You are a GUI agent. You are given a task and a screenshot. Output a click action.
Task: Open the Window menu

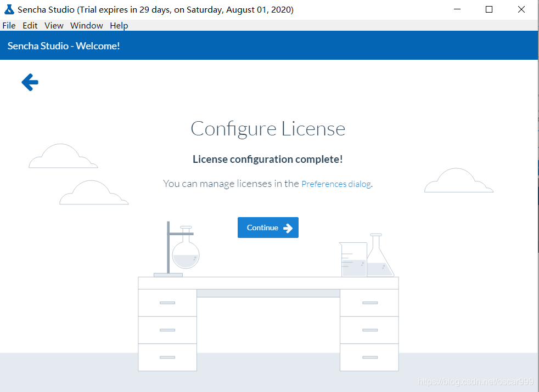point(87,25)
